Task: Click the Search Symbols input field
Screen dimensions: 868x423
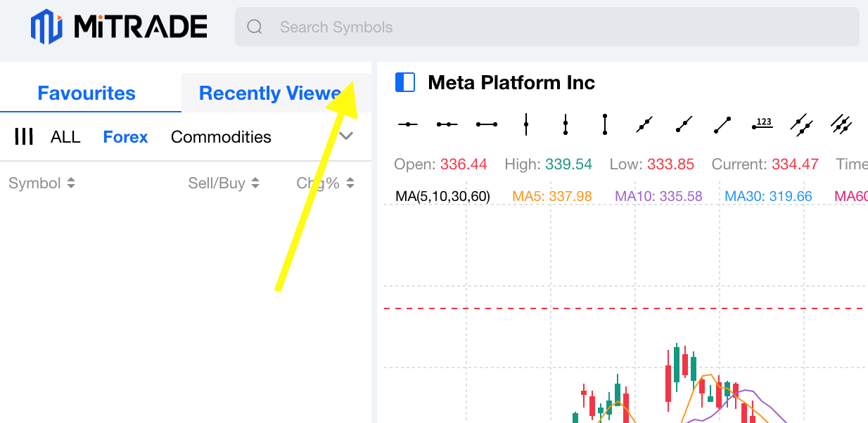Action: coord(547,27)
